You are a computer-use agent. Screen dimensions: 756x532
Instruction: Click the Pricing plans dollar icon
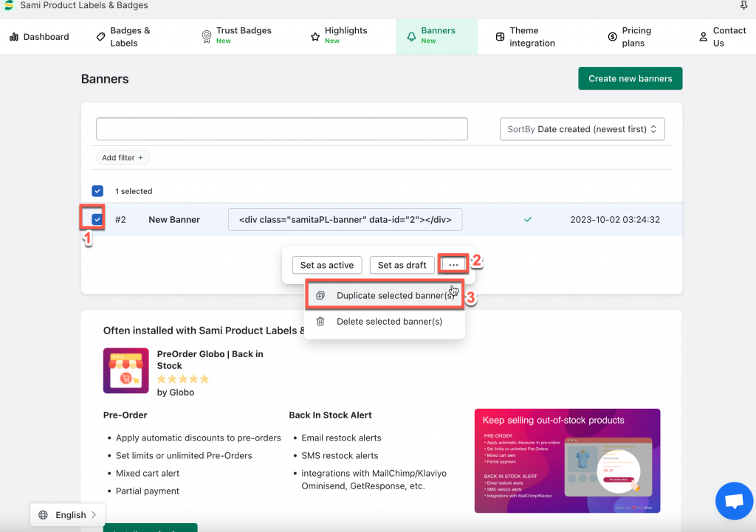(x=612, y=37)
